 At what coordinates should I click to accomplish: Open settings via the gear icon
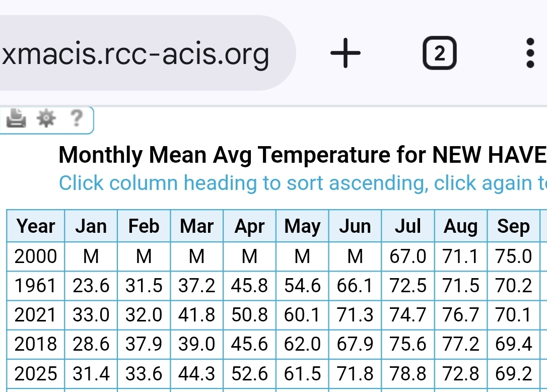(46, 118)
